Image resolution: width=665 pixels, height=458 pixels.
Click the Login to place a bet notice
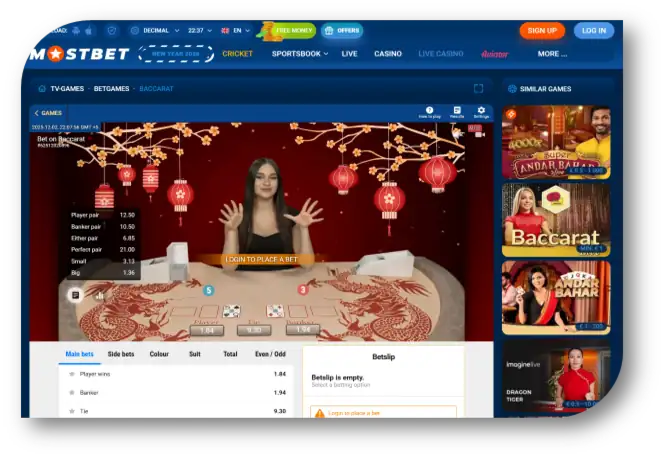click(383, 413)
